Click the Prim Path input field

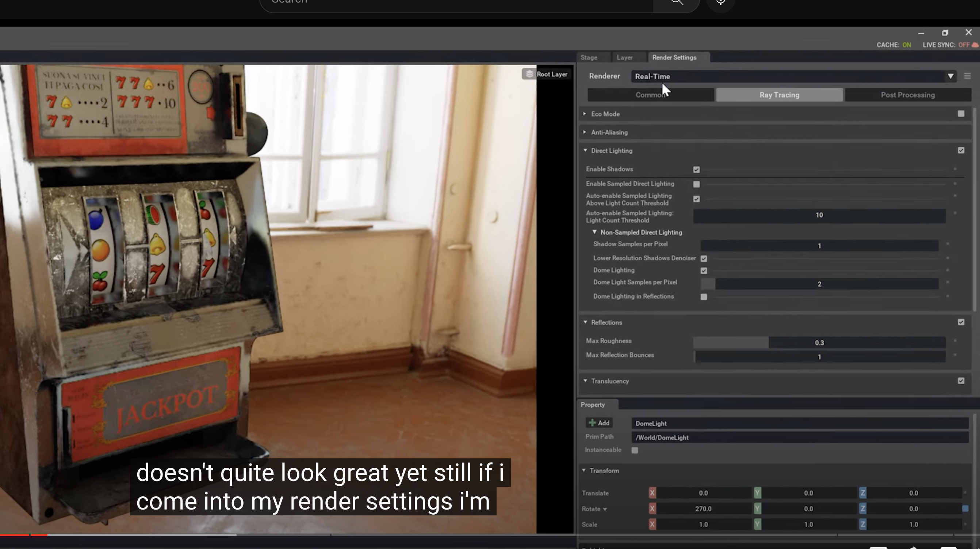coord(799,438)
